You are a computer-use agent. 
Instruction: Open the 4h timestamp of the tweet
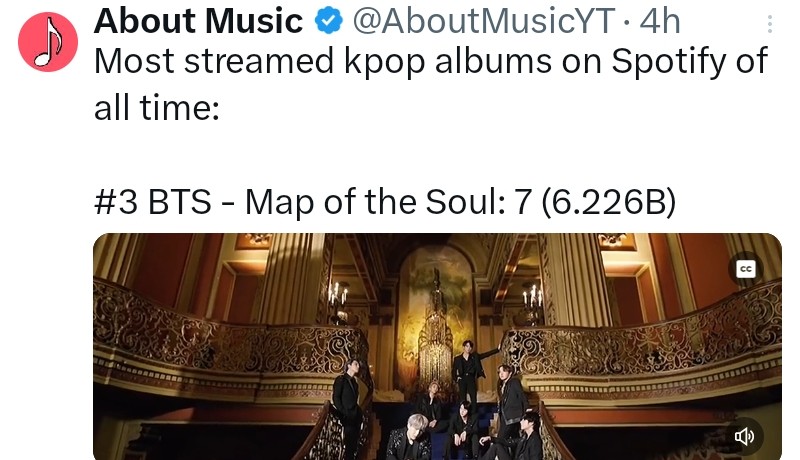click(x=660, y=21)
